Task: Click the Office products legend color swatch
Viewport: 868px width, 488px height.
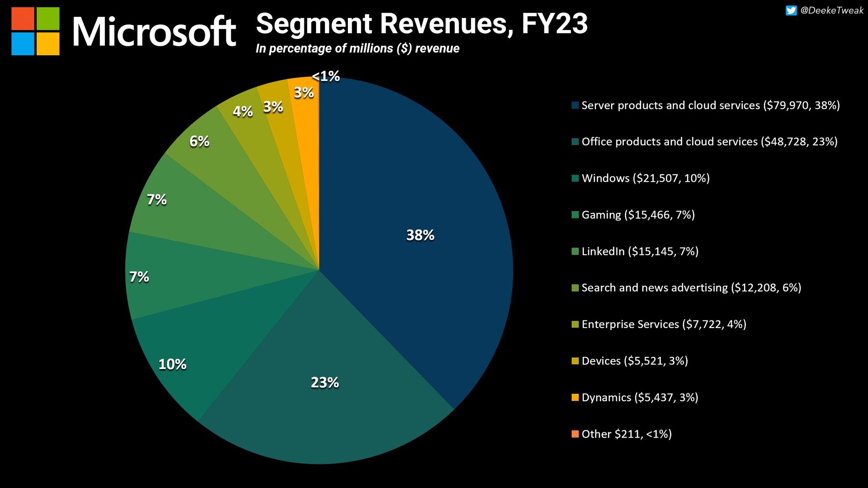Action: click(x=575, y=142)
